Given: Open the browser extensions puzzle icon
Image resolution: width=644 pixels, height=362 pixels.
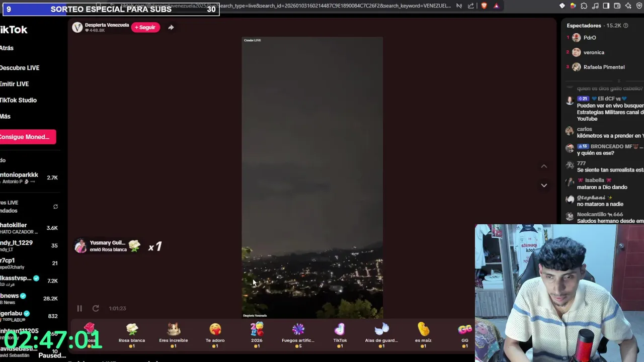Looking at the screenshot, I should (x=584, y=6).
